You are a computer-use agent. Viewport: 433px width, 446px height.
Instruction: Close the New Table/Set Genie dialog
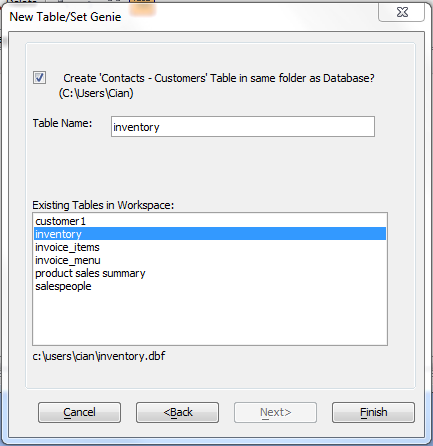point(402,13)
